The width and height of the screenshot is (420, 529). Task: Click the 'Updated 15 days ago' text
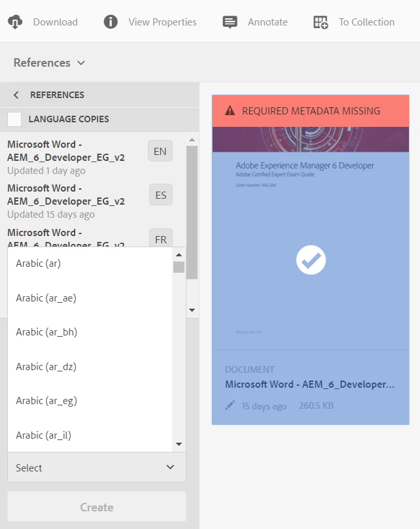point(51,214)
